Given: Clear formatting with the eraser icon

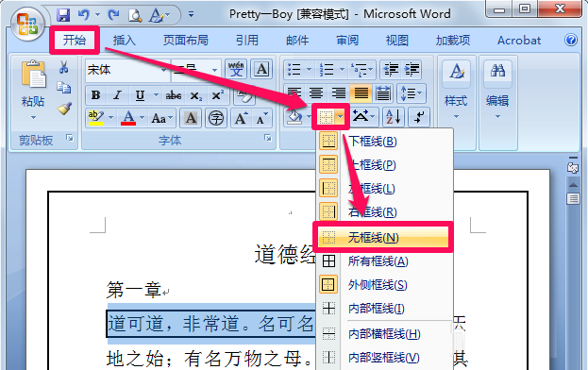Looking at the screenshot, I should [244, 96].
